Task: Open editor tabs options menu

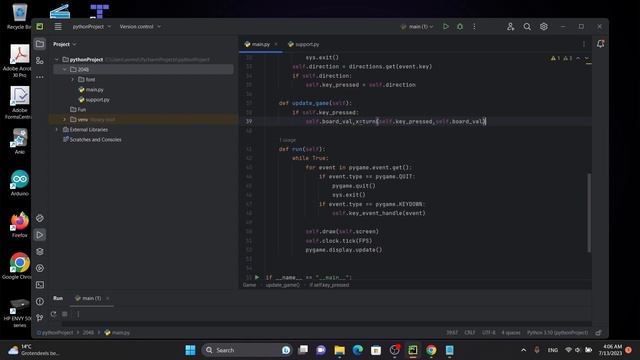Action: 584,44
